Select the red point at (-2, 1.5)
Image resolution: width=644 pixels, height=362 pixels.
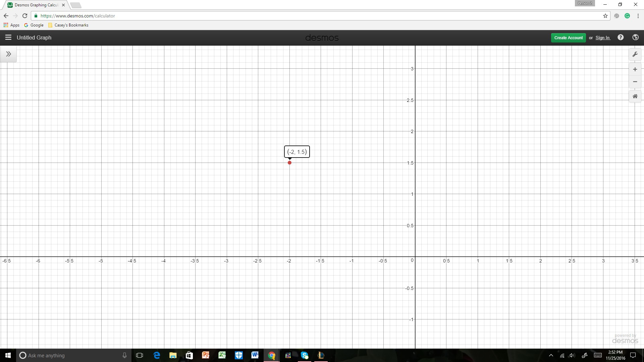pos(289,163)
